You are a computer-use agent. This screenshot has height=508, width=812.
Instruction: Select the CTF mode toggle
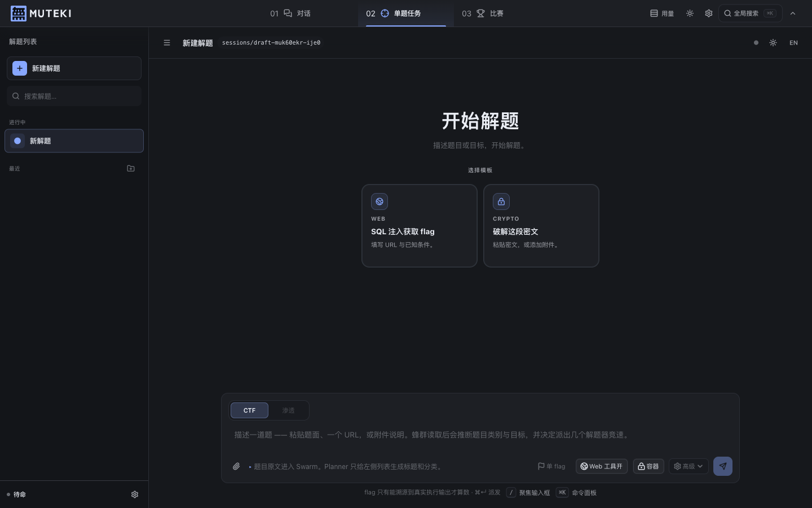(249, 410)
